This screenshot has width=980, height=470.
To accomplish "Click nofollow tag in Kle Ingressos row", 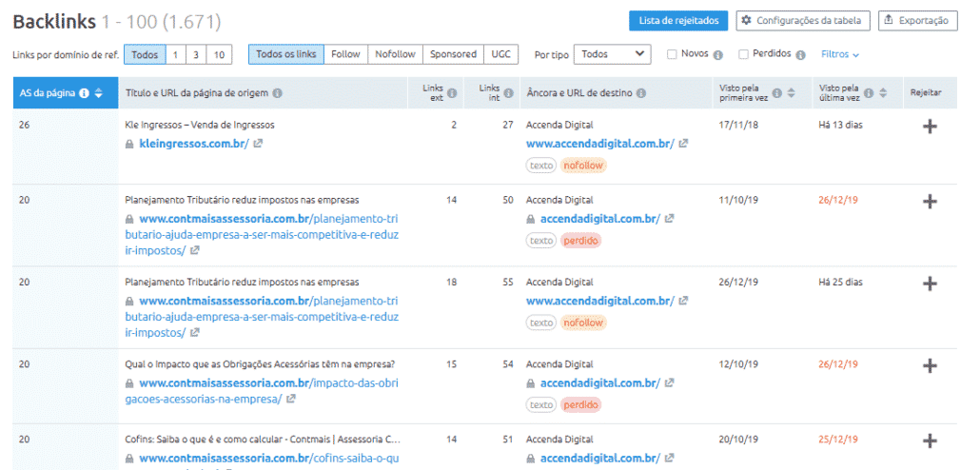I will point(584,166).
